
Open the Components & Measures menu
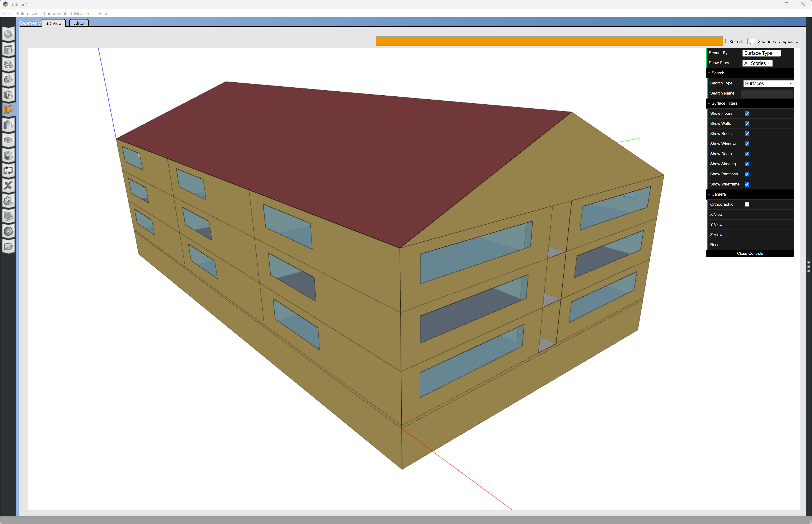(68, 14)
